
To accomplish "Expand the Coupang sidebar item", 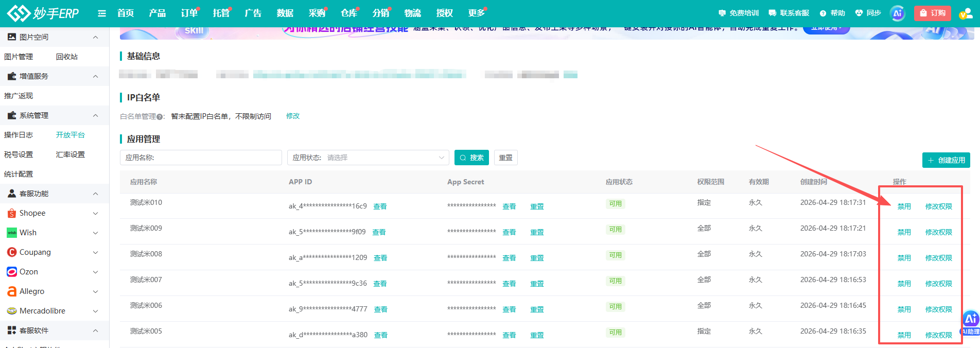I will coord(95,252).
